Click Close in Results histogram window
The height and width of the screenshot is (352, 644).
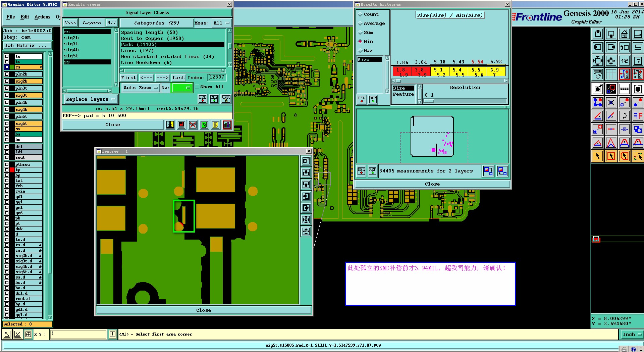tap(432, 184)
